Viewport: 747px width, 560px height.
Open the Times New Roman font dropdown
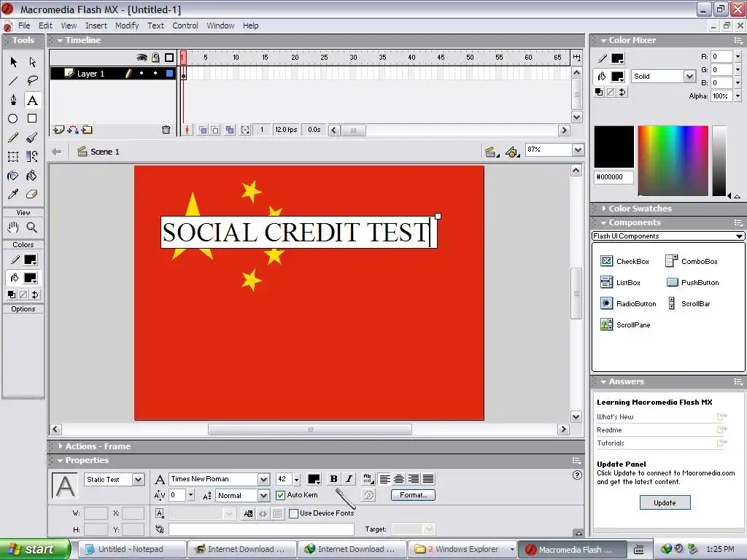[x=263, y=480]
